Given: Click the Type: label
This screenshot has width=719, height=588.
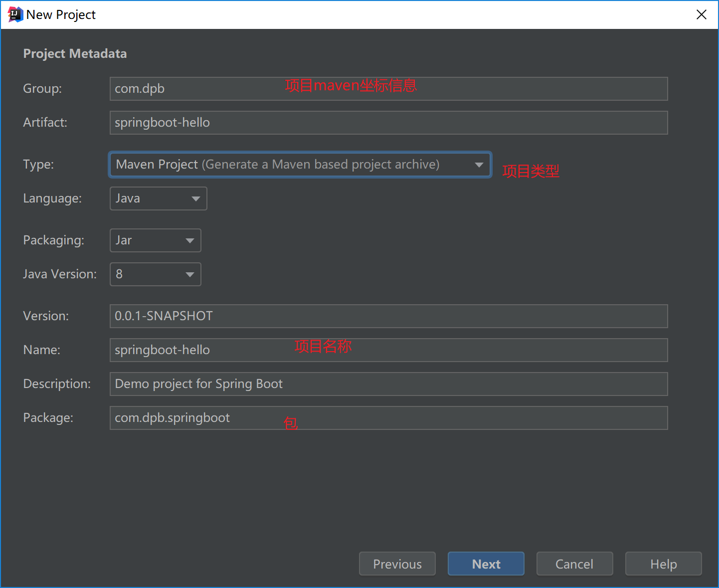Looking at the screenshot, I should pos(38,165).
